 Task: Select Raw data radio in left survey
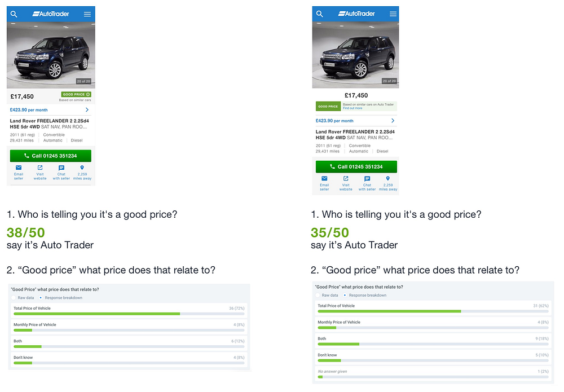coord(14,298)
